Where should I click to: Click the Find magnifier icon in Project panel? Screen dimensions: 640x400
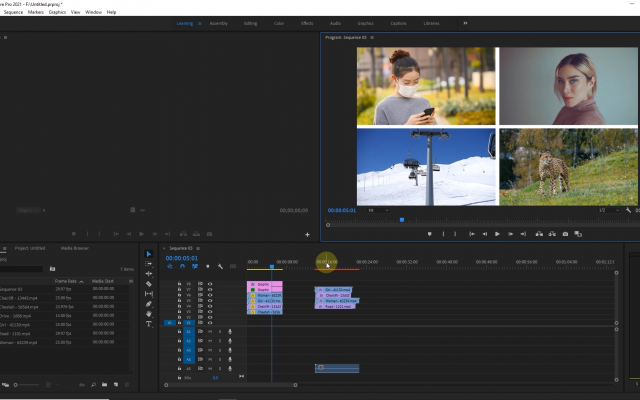click(x=93, y=384)
